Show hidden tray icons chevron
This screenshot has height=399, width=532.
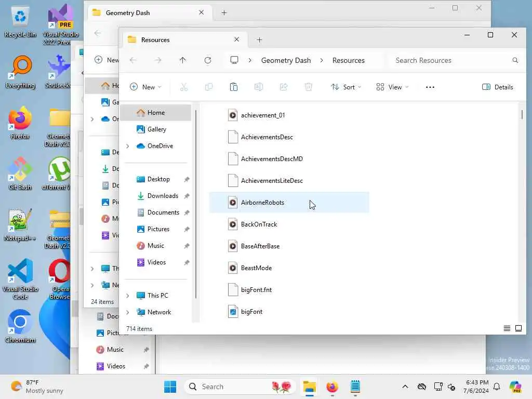pyautogui.click(x=405, y=387)
